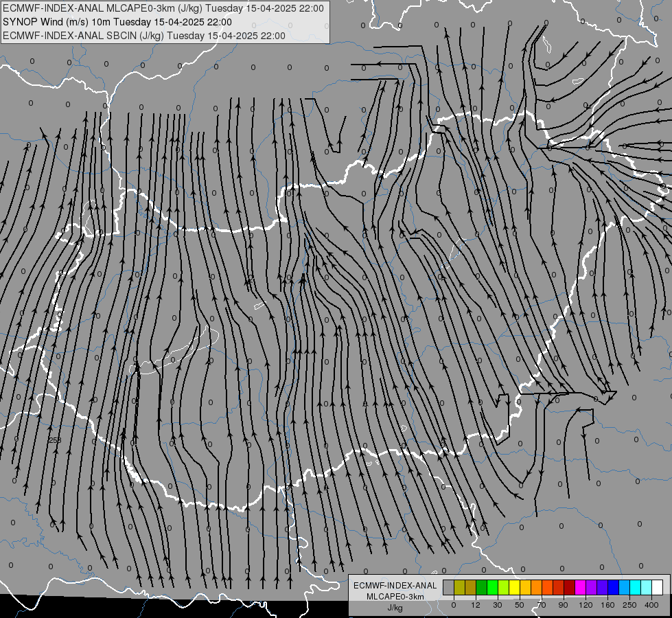This screenshot has height=618, width=672.
Task: Select the pure blue legend swatch
Action: 614,587
